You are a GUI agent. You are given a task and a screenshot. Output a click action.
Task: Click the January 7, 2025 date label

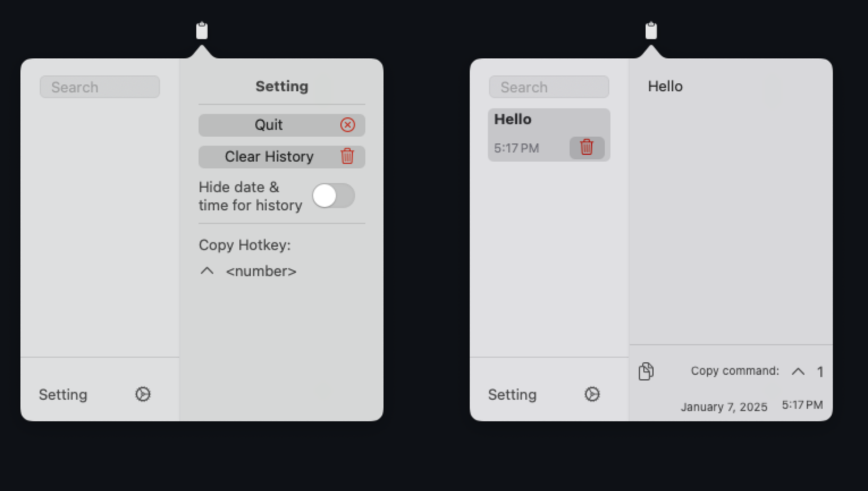[724, 407]
